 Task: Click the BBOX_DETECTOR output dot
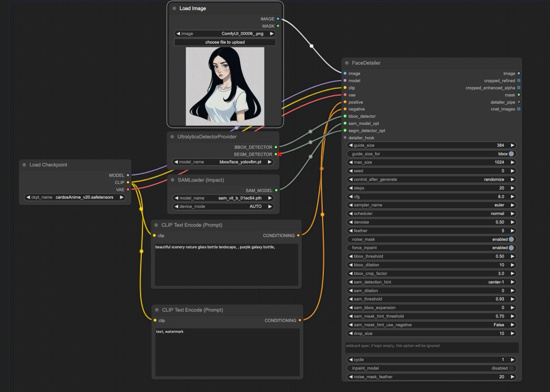pos(276,147)
